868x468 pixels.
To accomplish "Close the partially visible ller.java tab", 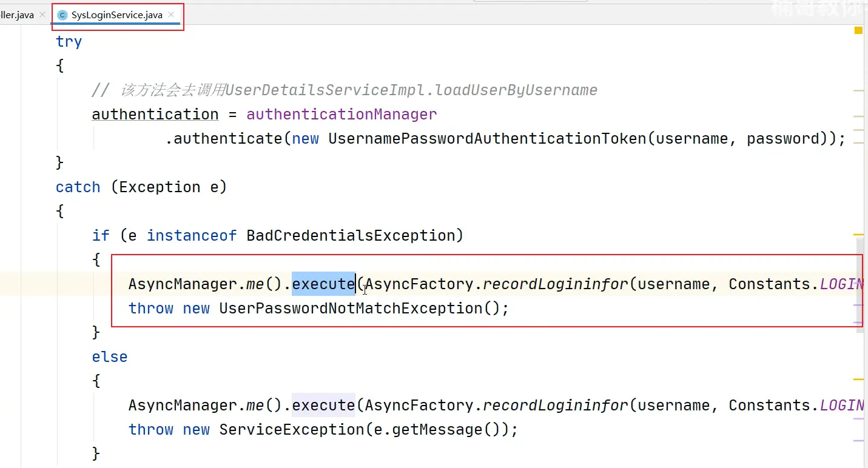I will click(42, 15).
